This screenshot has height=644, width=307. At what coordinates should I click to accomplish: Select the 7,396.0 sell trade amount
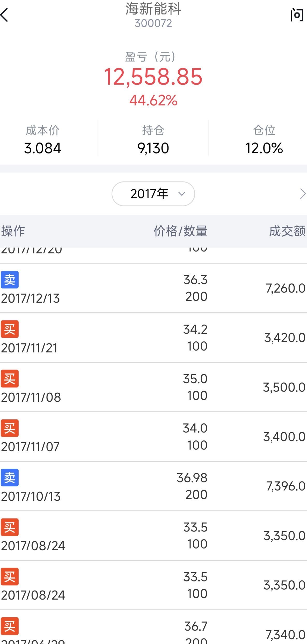tap(286, 486)
